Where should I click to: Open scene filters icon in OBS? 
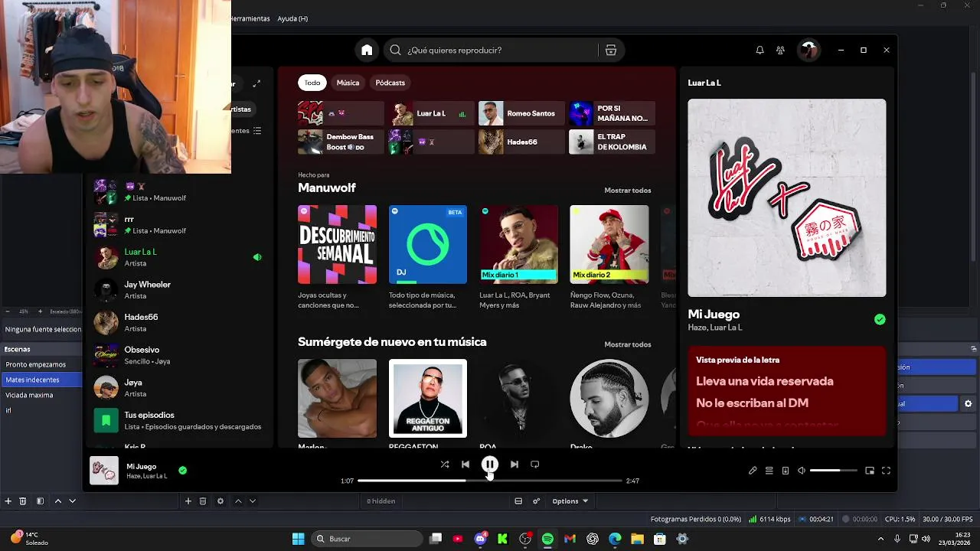point(40,501)
